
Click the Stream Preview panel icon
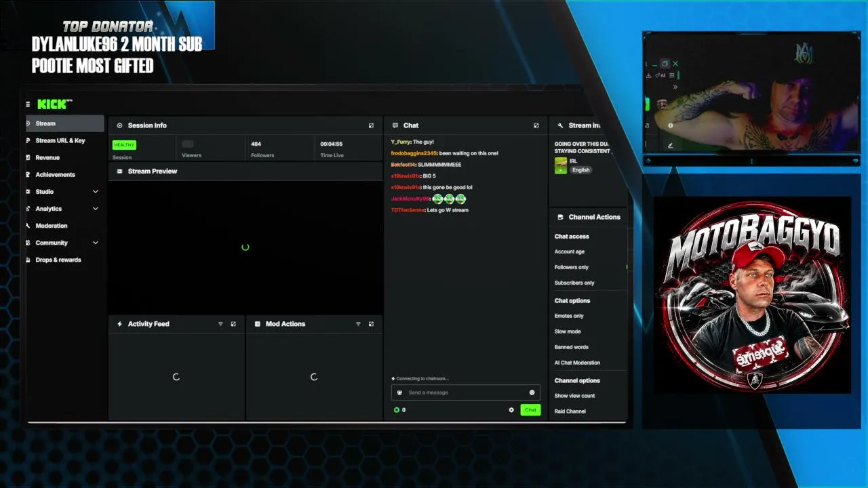(x=120, y=171)
